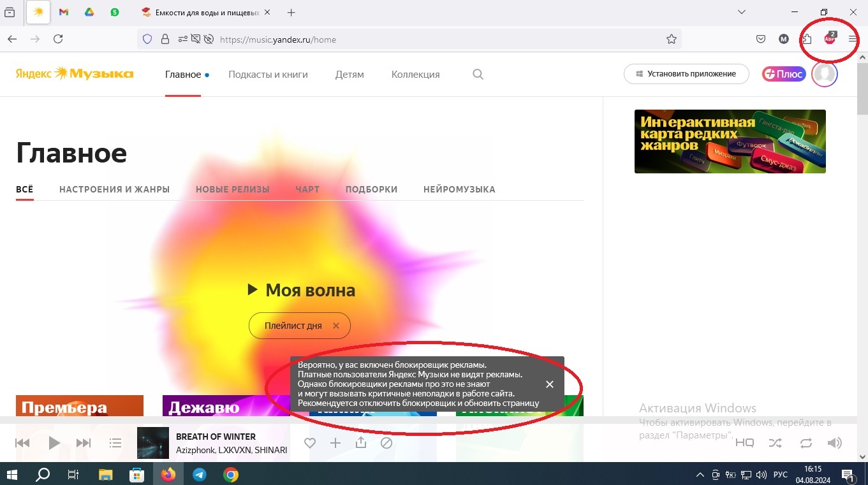Image resolution: width=868 pixels, height=485 pixels.
Task: Mute the player volume icon
Action: [834, 443]
